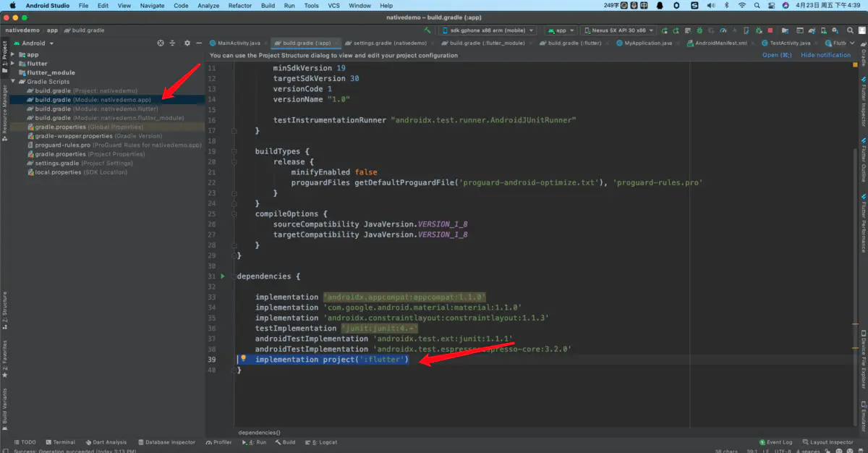Expand the flutter module tree node
The image size is (868, 453).
[x=14, y=64]
